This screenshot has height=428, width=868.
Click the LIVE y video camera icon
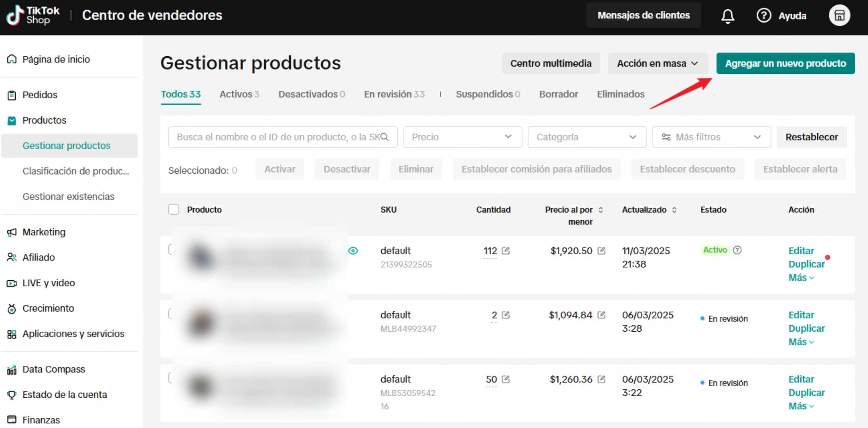12,283
